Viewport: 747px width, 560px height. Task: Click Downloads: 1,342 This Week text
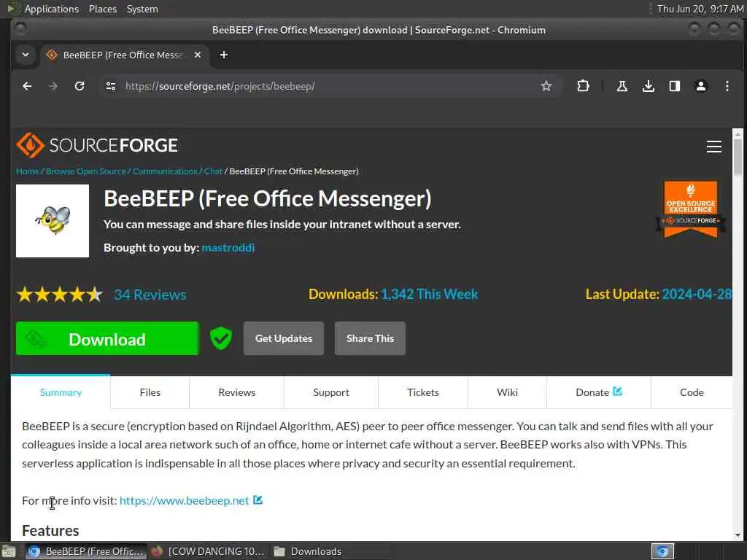[x=393, y=295]
